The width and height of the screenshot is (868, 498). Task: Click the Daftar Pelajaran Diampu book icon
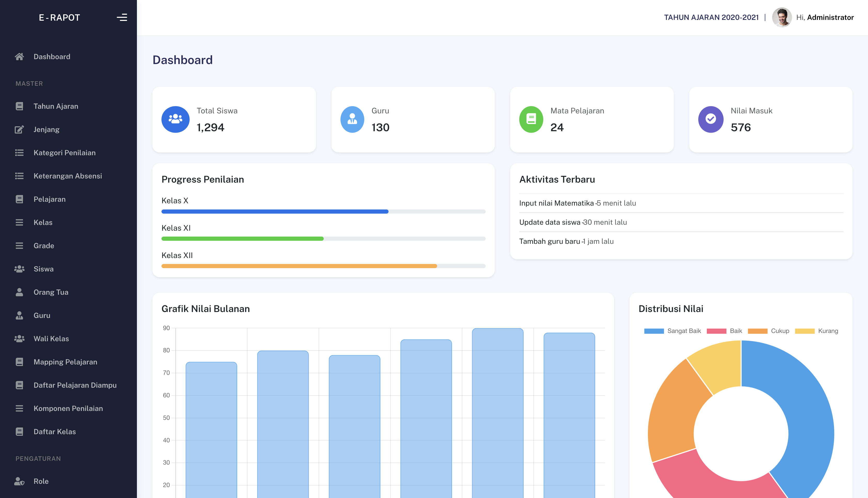tap(19, 385)
